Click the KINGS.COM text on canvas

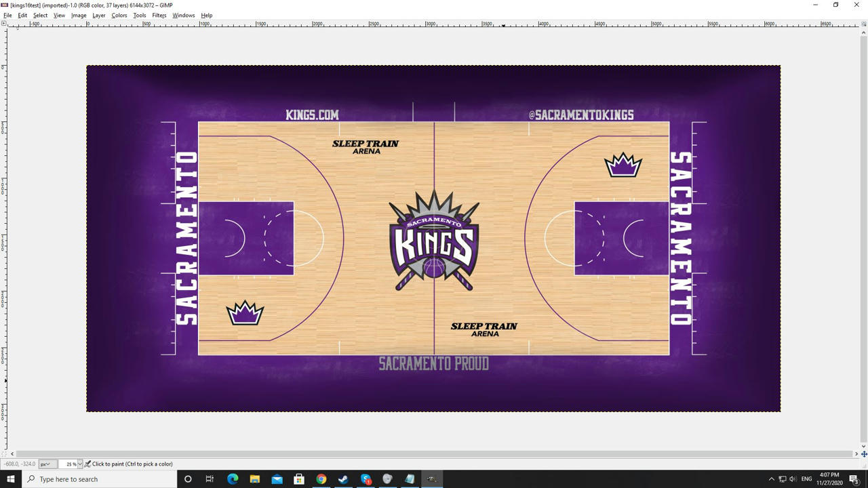pyautogui.click(x=312, y=115)
